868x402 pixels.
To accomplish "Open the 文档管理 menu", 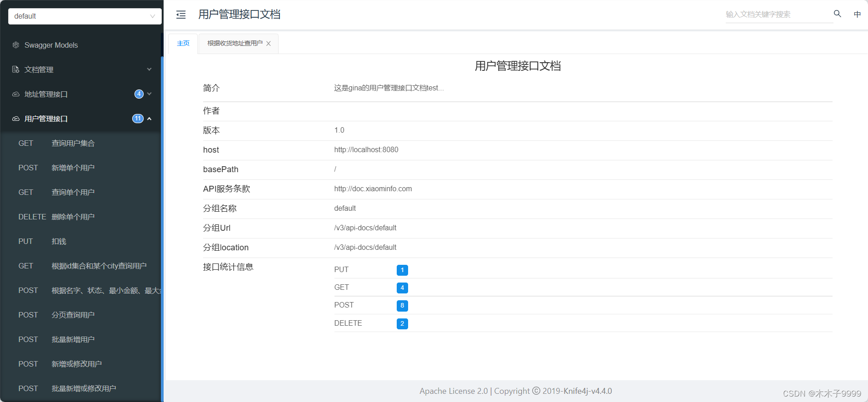I will pos(81,69).
